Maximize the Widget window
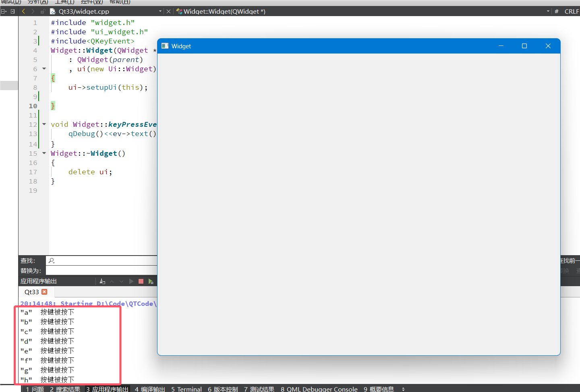This screenshot has height=392, width=580. (524, 46)
